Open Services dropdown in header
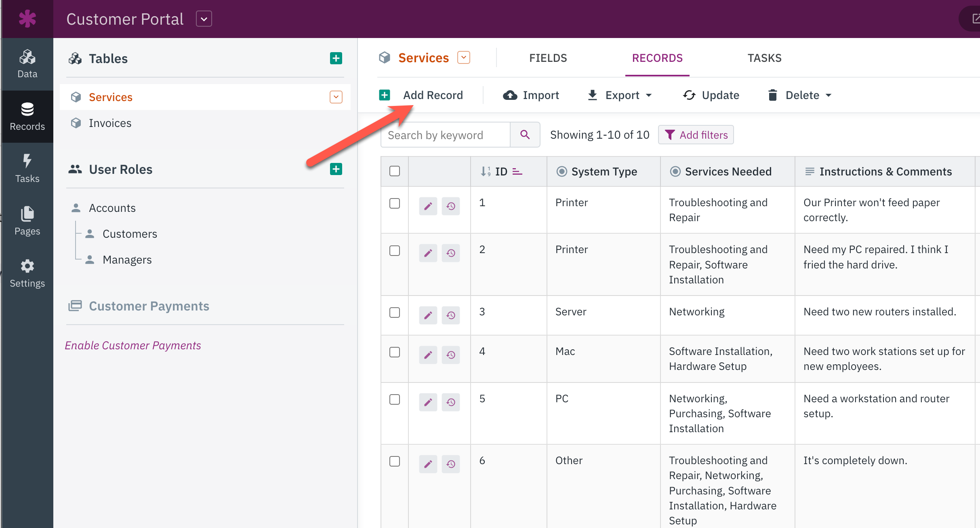Image resolution: width=980 pixels, height=528 pixels. (464, 57)
